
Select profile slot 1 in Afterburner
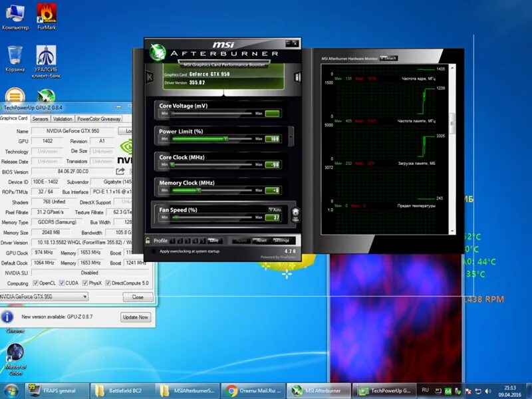pos(172,241)
